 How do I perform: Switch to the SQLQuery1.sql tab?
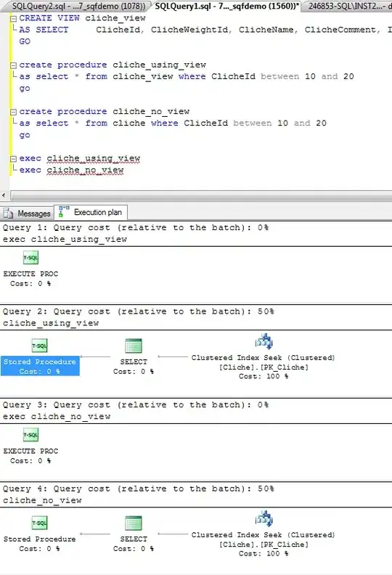[226, 7]
